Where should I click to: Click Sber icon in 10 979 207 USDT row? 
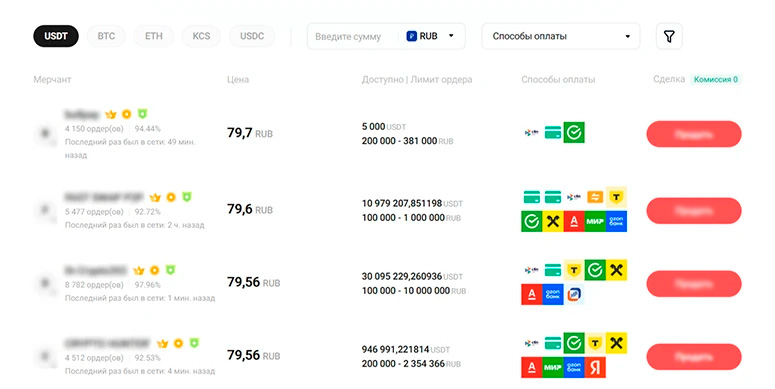[x=531, y=221]
